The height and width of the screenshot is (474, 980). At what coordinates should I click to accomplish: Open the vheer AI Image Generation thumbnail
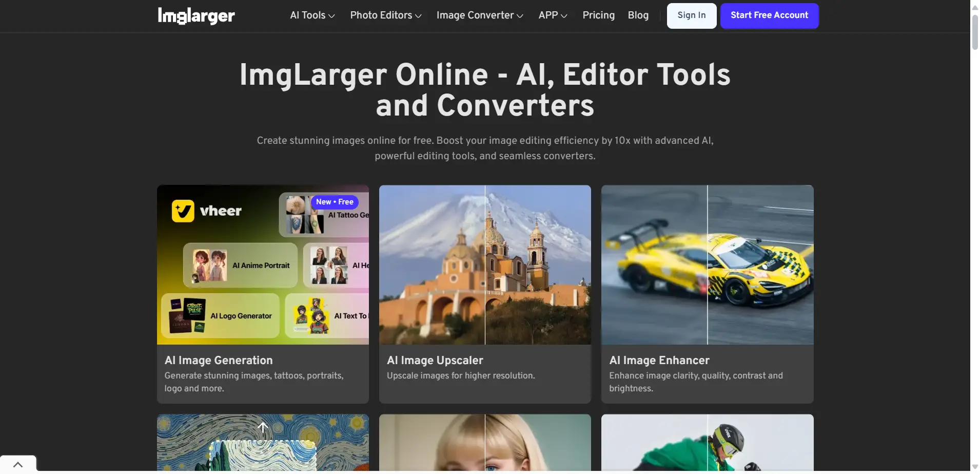(263, 264)
